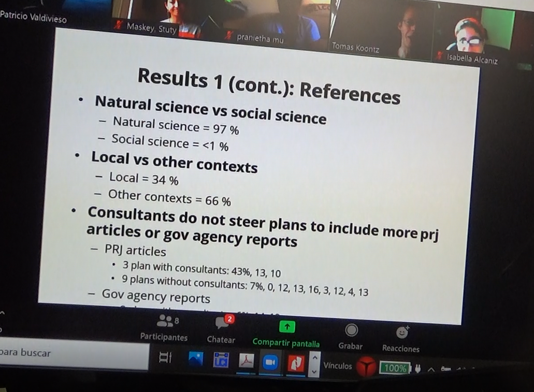Viewport: 534px width, 392px height.
Task: Click the slide title 'Results 1 (cont.): References'
Action: [x=269, y=86]
